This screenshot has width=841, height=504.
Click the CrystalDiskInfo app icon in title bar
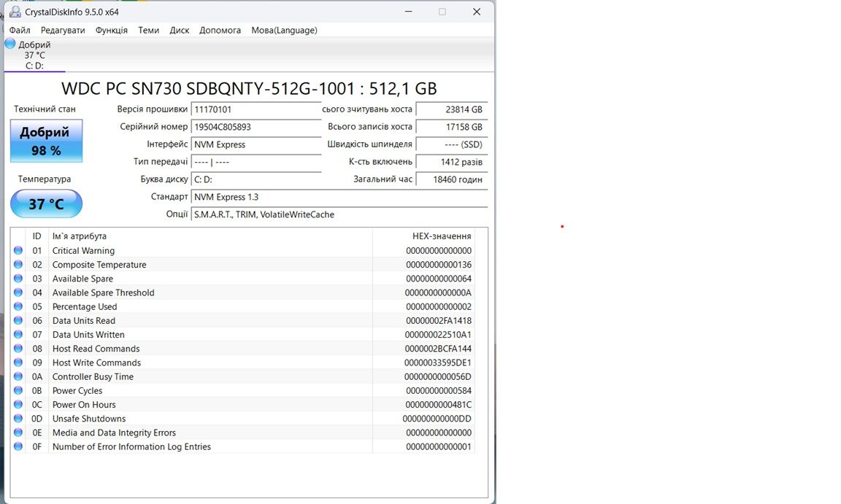tap(15, 12)
